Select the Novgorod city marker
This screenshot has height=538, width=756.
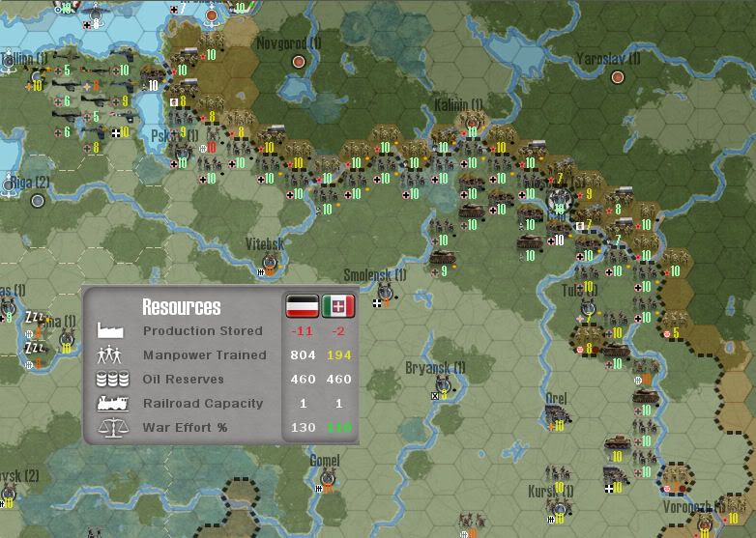click(299, 62)
